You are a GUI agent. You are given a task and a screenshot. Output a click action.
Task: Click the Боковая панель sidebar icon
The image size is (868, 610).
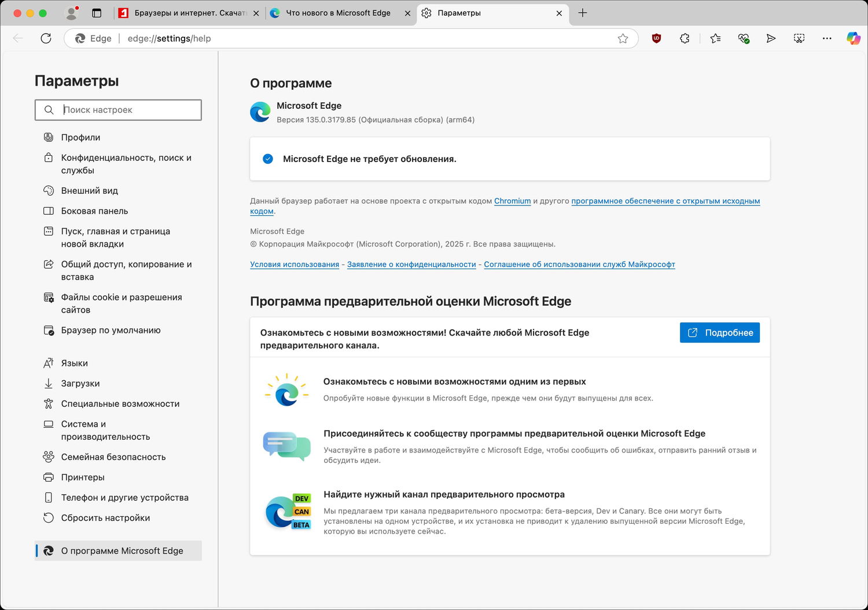(49, 211)
